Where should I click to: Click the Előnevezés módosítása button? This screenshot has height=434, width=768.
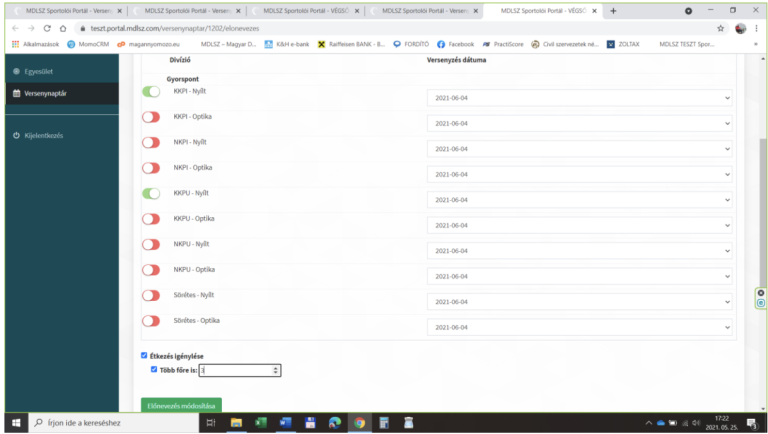tap(181, 406)
